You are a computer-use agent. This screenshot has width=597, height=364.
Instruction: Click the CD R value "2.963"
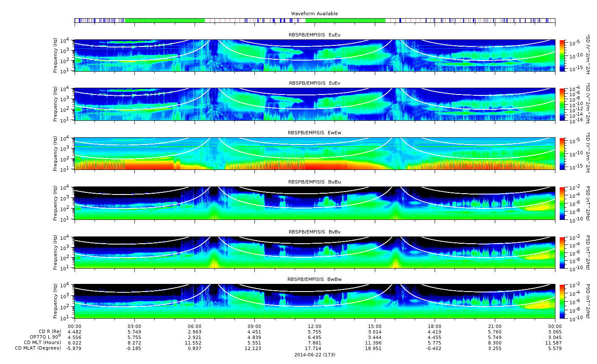pyautogui.click(x=195, y=331)
